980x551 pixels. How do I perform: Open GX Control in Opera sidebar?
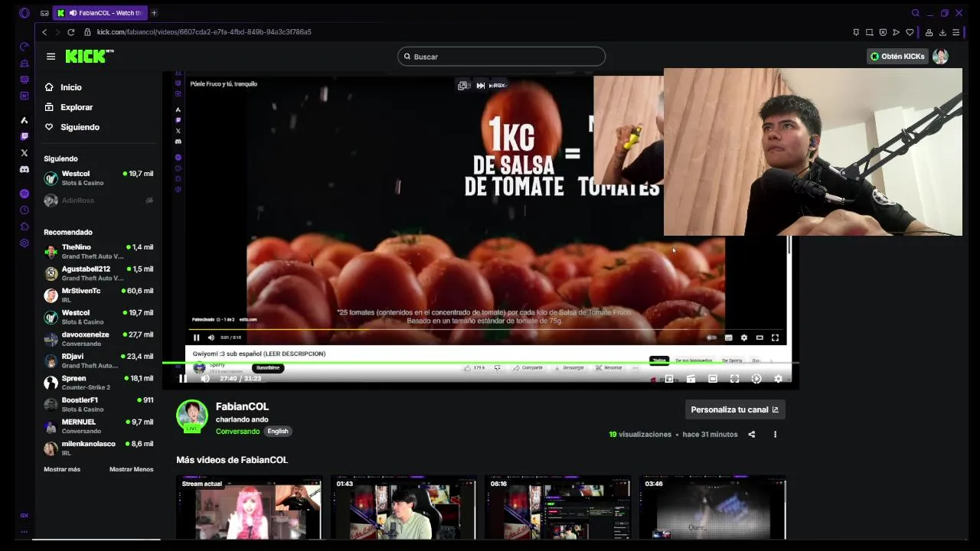(x=24, y=515)
